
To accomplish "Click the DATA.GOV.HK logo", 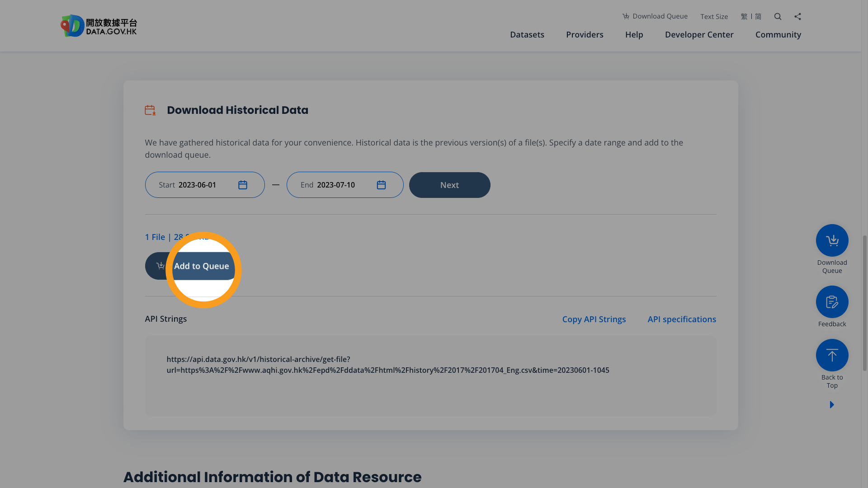I will [x=98, y=25].
